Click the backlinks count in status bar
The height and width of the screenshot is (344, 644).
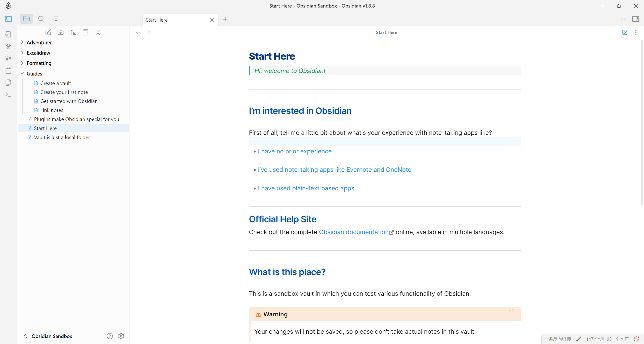[558, 339]
